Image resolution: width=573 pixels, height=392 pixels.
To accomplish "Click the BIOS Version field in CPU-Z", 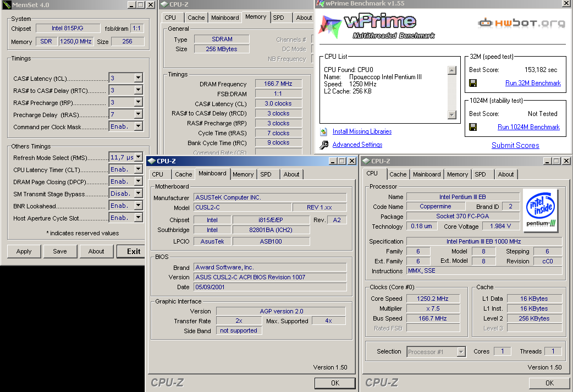I will click(270, 277).
